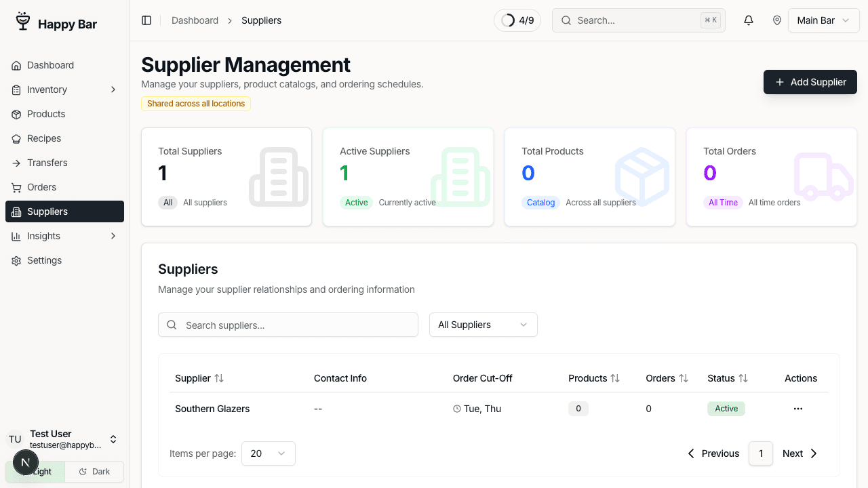Viewport: 868px width, 488px height.
Task: Open the Main Bar location dropdown
Action: [823, 20]
